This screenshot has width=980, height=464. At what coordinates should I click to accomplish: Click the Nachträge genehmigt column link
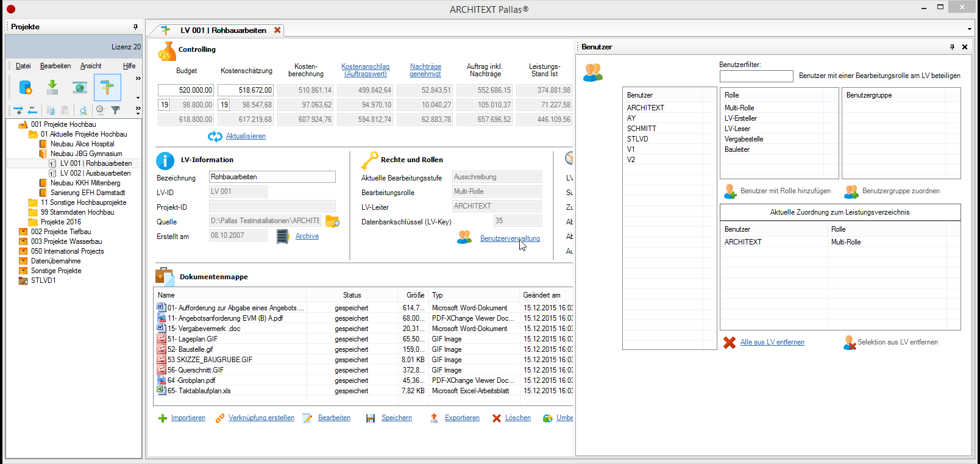click(425, 70)
